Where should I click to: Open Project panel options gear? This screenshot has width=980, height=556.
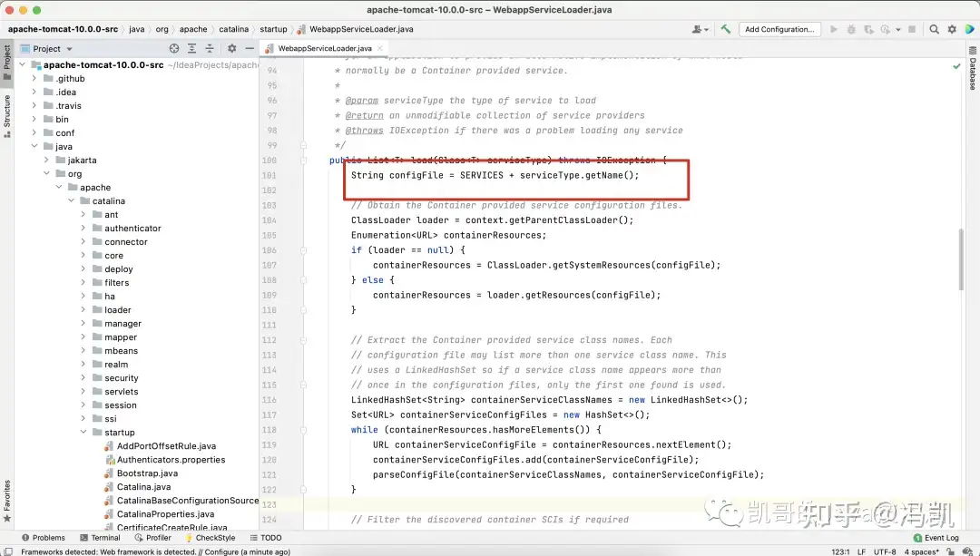(x=232, y=48)
